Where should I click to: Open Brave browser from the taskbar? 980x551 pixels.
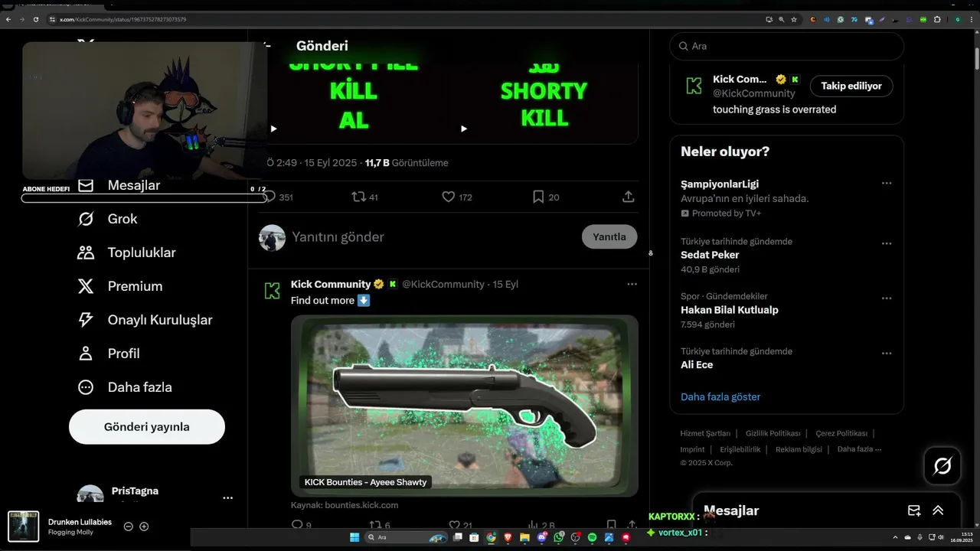[508, 537]
